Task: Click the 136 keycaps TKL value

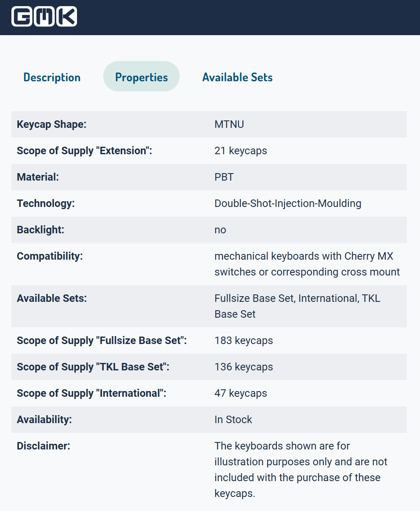Action: click(x=244, y=366)
